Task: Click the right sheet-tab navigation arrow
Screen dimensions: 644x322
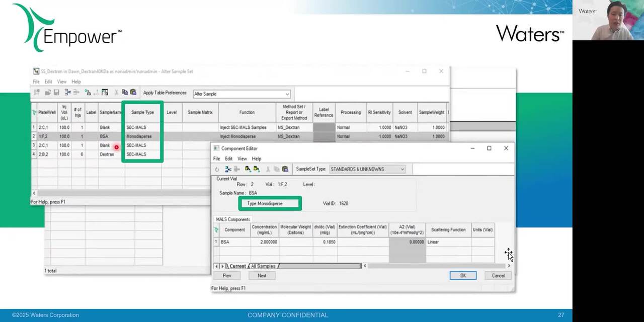Action: [x=223, y=266]
